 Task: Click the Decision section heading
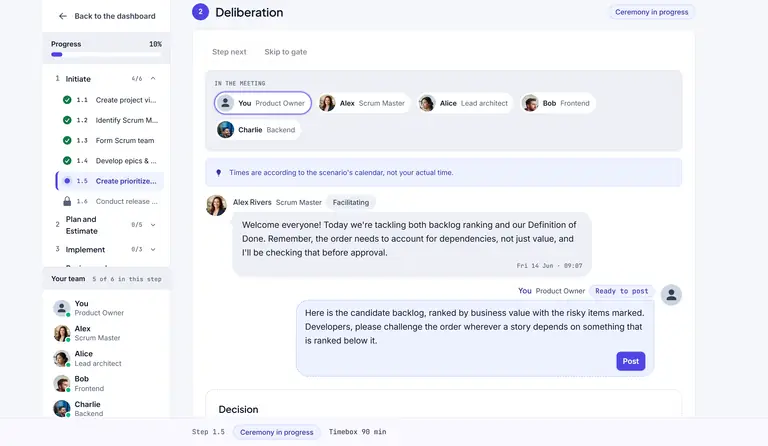pos(238,409)
